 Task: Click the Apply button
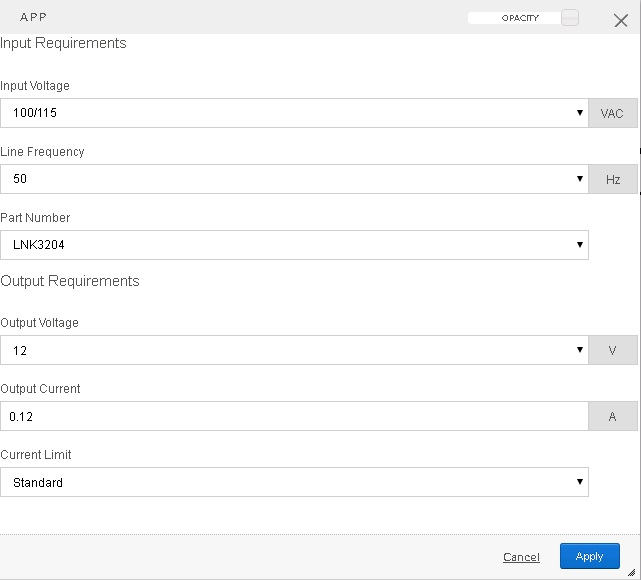coord(589,556)
